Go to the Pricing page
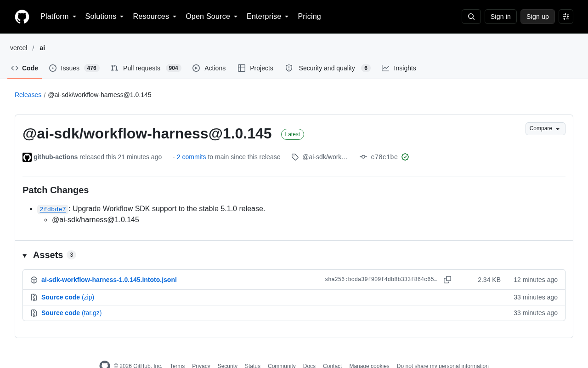 pyautogui.click(x=309, y=17)
